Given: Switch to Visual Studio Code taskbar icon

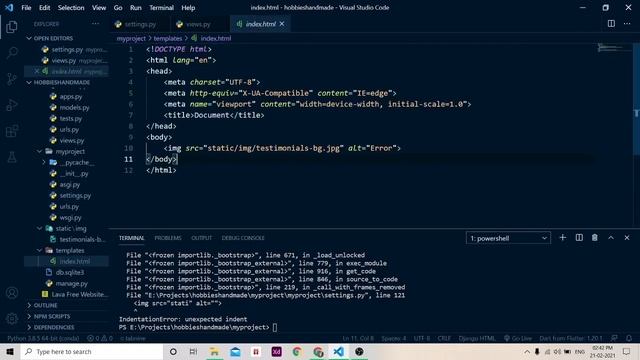Looking at the screenshot, I should pyautogui.click(x=338, y=351).
